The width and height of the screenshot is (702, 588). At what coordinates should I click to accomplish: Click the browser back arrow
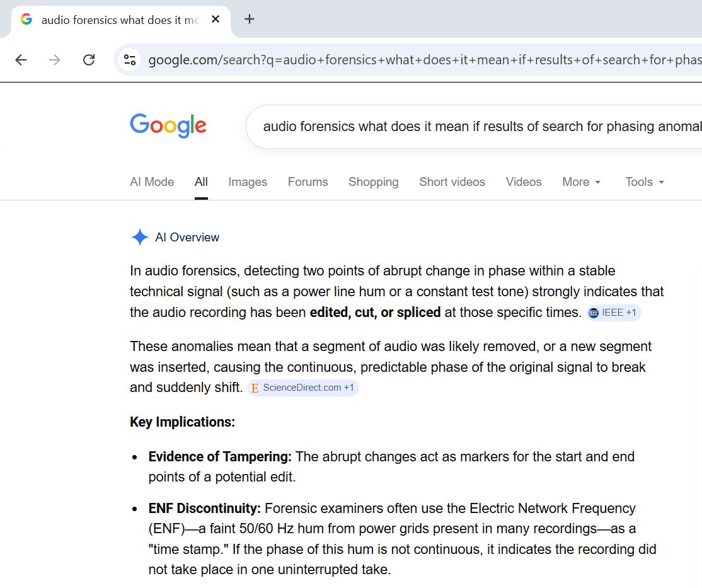pyautogui.click(x=21, y=60)
